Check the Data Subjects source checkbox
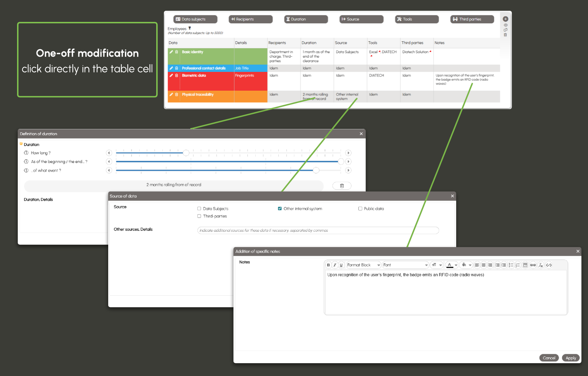The width and height of the screenshot is (588, 376). point(199,209)
